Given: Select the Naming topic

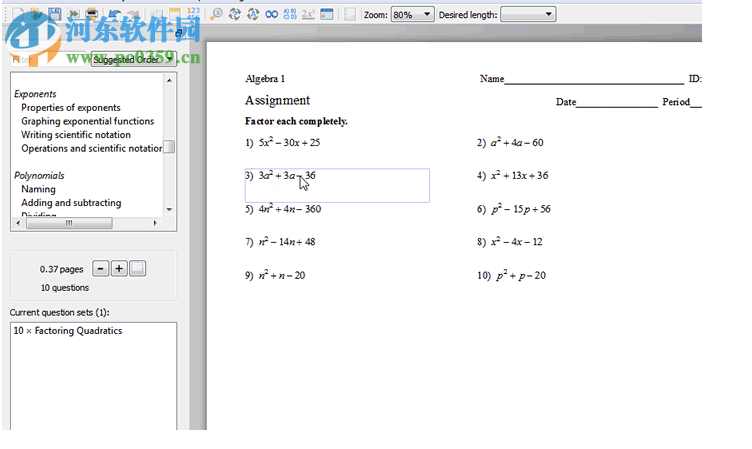Looking at the screenshot, I should [x=38, y=189].
